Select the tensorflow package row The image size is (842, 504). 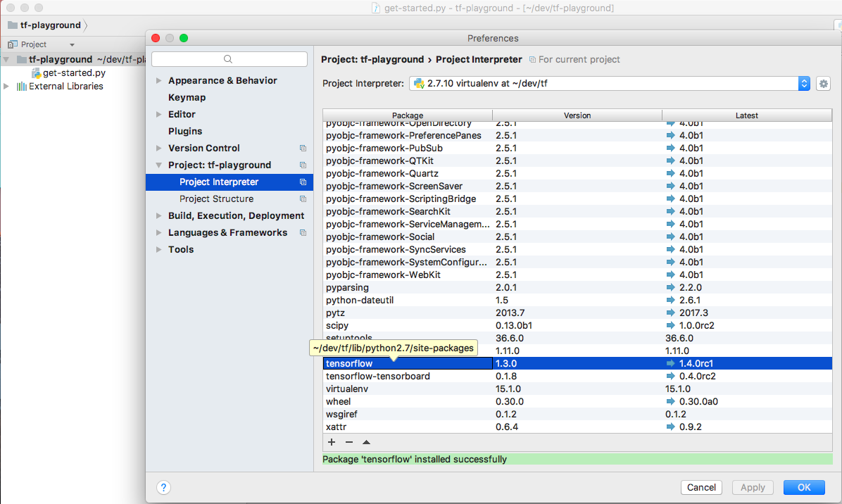point(577,363)
